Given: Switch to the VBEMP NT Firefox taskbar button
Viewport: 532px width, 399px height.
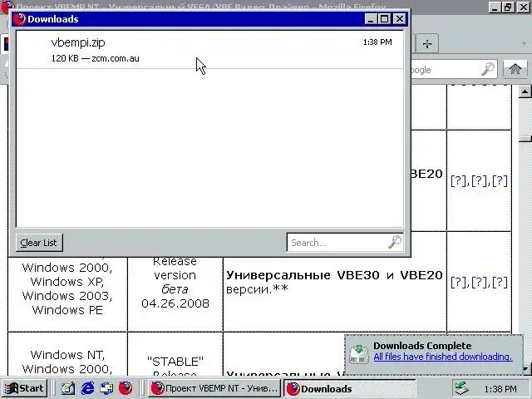Looking at the screenshot, I should (214, 388).
